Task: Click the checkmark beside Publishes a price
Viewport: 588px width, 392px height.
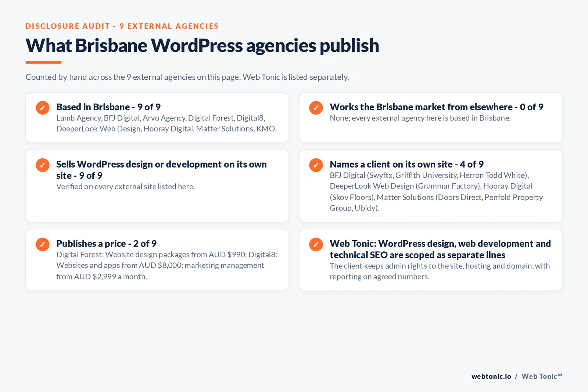Action: point(43,244)
